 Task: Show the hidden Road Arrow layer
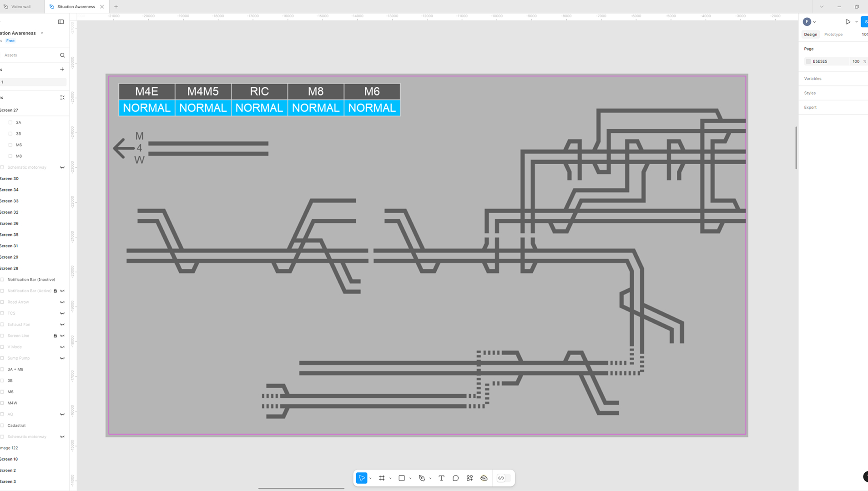pyautogui.click(x=62, y=302)
